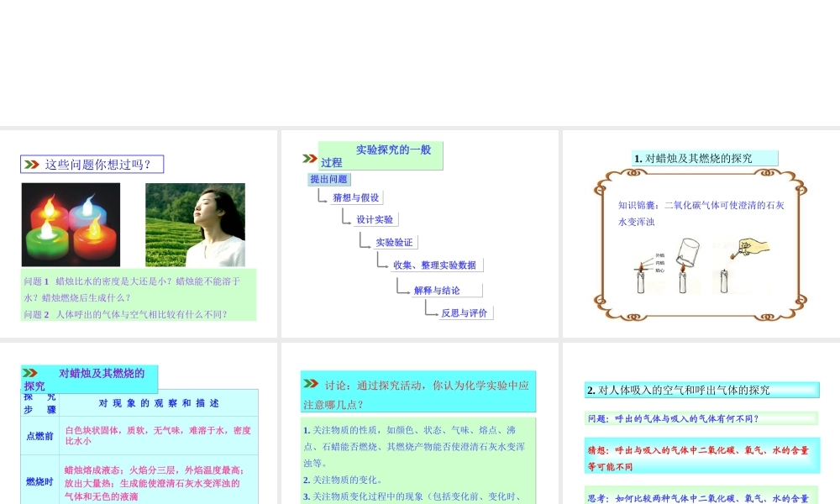Click the table header 对现象的观察和描述
Viewport: 840px width, 504px height.
[159, 403]
